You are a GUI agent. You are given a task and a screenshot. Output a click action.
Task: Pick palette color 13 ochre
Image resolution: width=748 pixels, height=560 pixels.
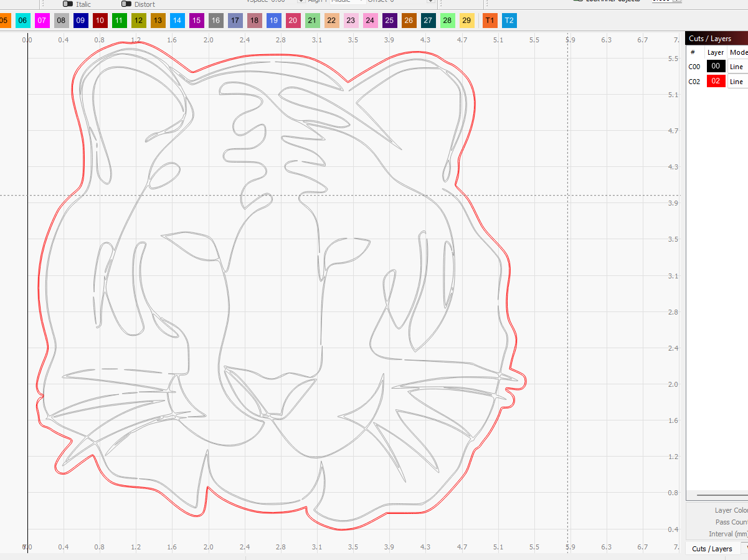(x=158, y=21)
